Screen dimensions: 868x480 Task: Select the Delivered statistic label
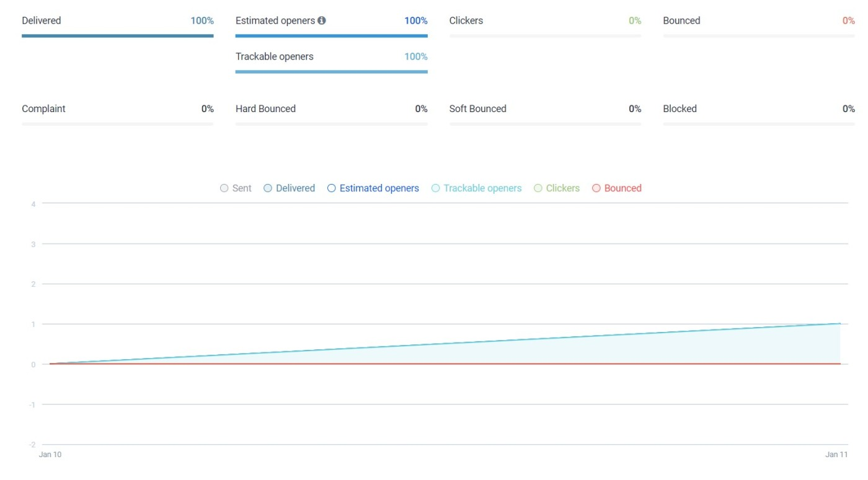(x=42, y=20)
